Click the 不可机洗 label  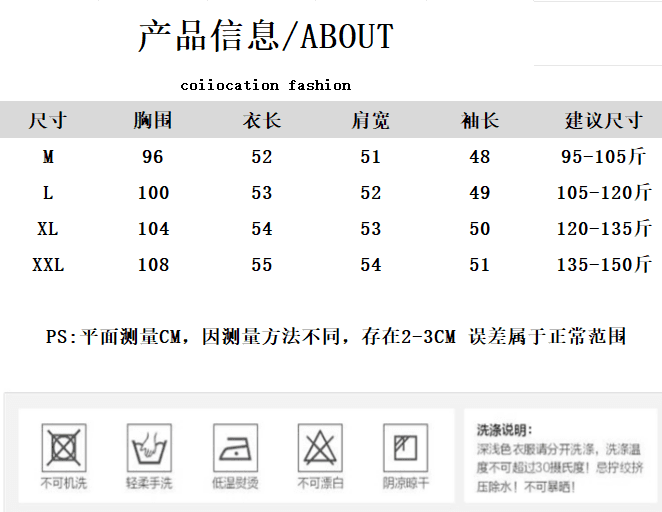click(x=64, y=483)
